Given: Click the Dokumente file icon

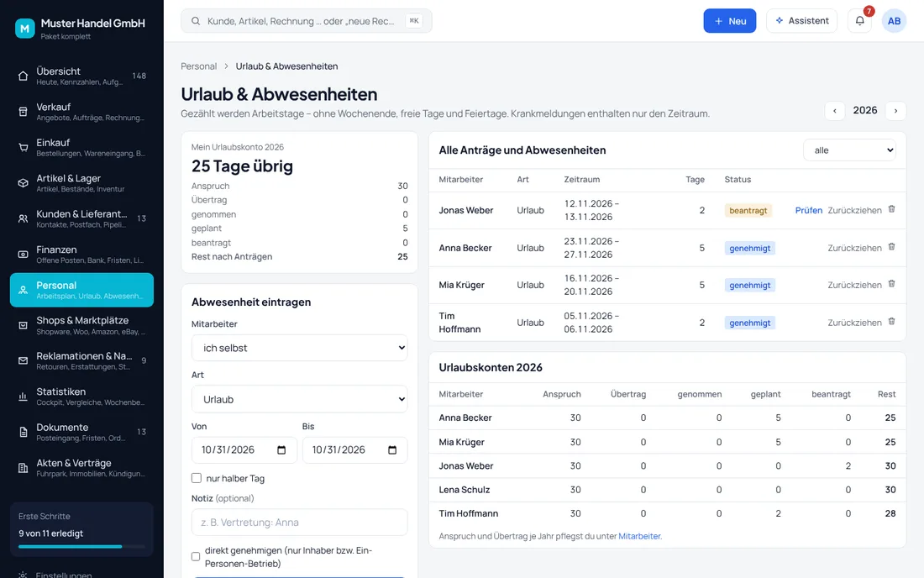Looking at the screenshot, I should [x=23, y=432].
